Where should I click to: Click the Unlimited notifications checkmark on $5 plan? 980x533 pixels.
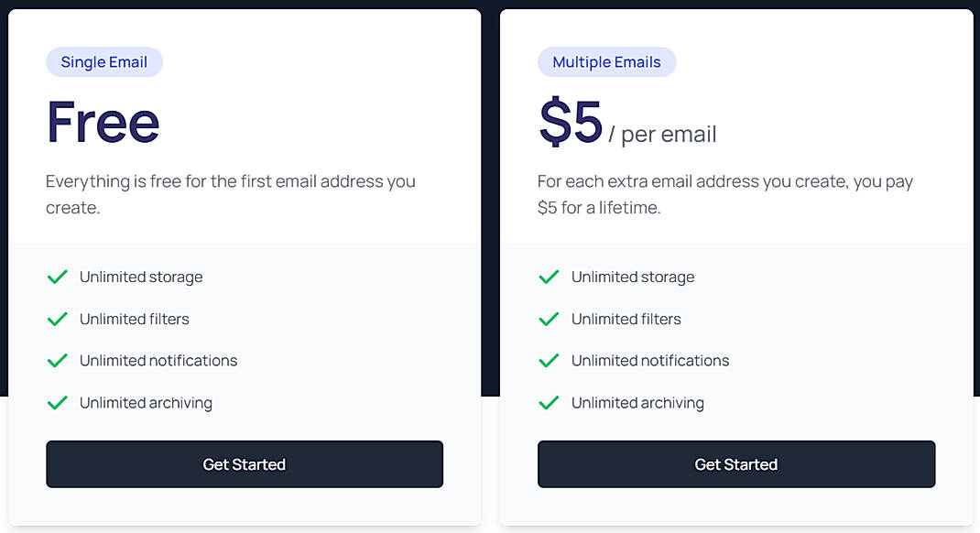click(549, 361)
